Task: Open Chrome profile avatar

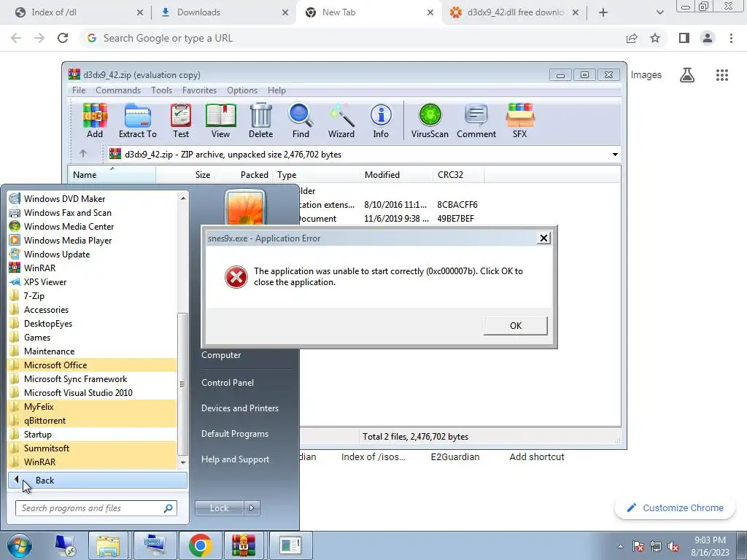Action: pyautogui.click(x=708, y=38)
